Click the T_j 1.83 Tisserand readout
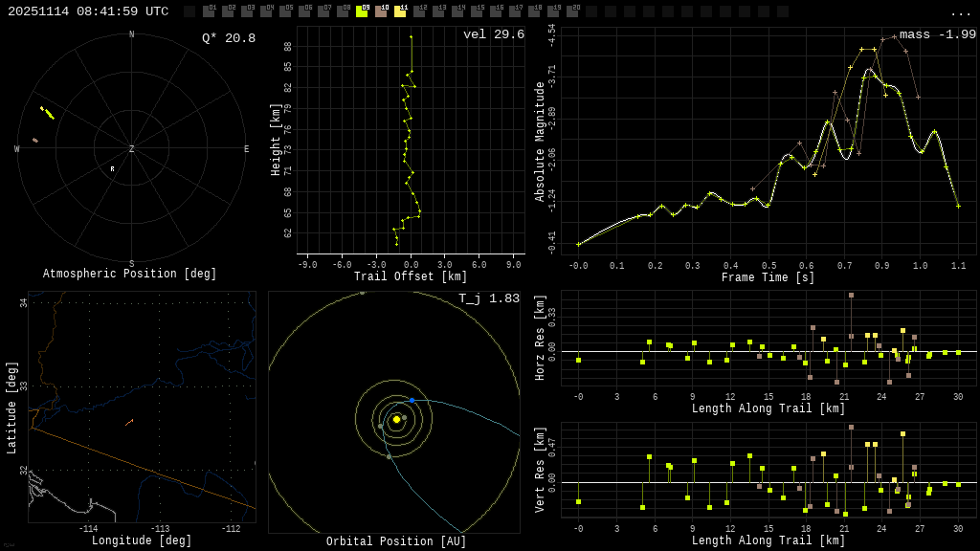Viewport: 980px width, 551px height. [488, 298]
